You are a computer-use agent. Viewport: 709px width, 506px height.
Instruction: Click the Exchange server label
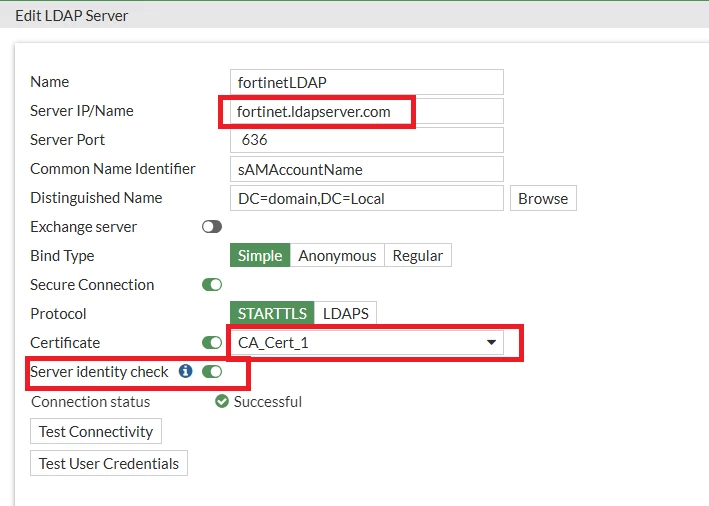84,227
